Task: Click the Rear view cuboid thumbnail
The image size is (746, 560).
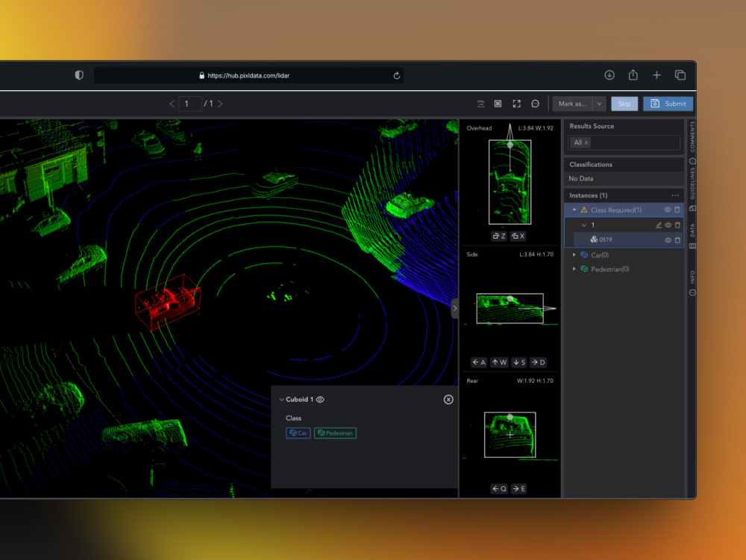Action: pyautogui.click(x=510, y=435)
